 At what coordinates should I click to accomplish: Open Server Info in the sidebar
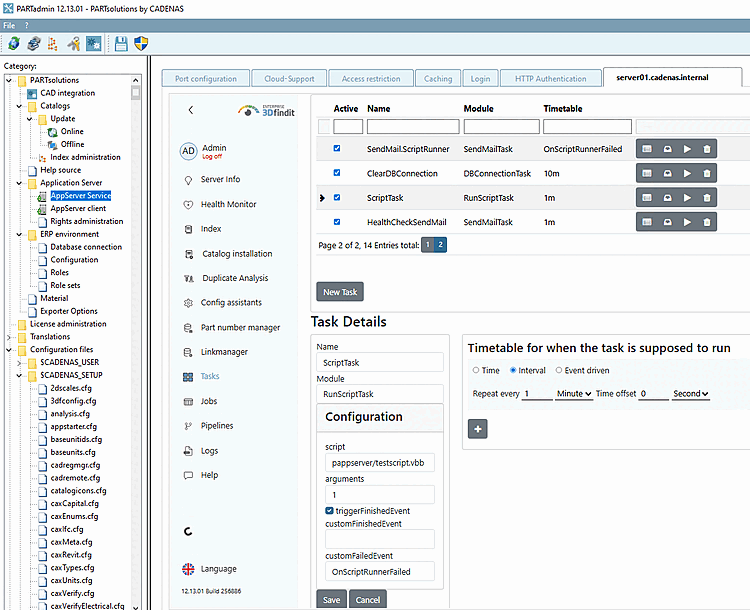221,179
